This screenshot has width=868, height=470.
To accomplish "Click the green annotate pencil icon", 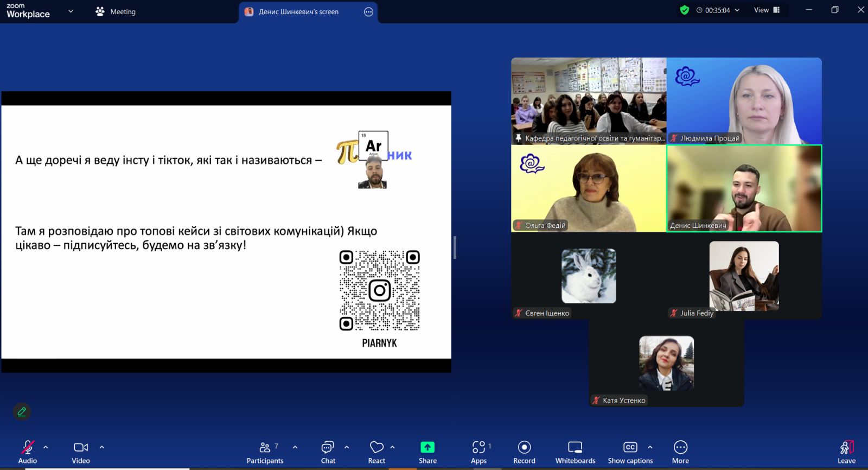I will coord(22,412).
